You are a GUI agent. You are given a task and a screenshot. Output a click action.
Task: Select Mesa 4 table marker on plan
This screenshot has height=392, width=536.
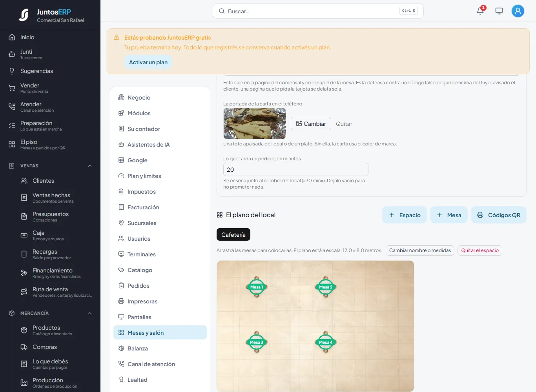click(326, 342)
